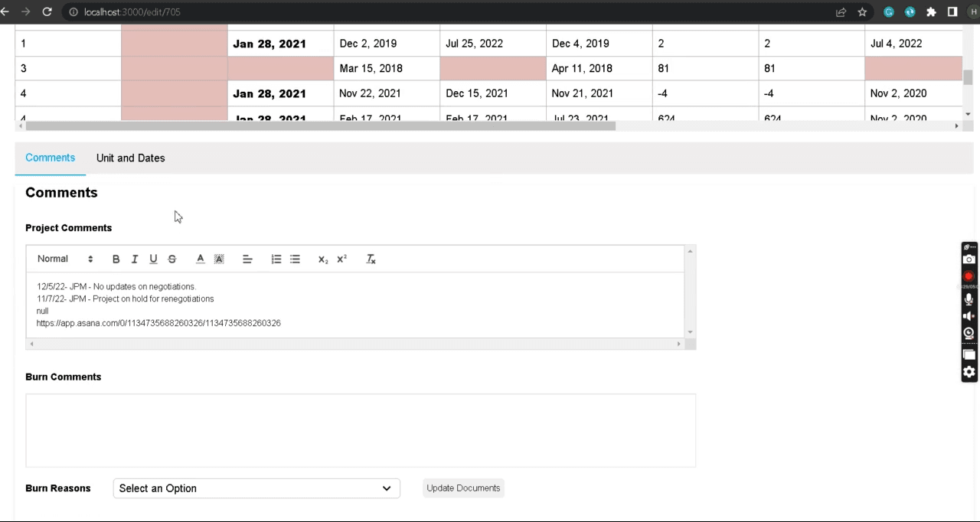Image resolution: width=980 pixels, height=522 pixels.
Task: Select the Comments tab
Action: (x=51, y=158)
